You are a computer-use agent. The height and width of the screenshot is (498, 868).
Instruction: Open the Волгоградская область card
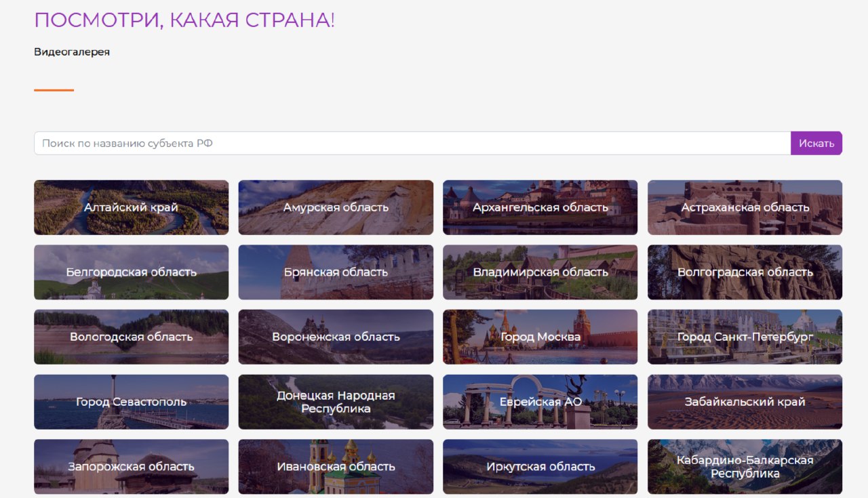(x=745, y=272)
